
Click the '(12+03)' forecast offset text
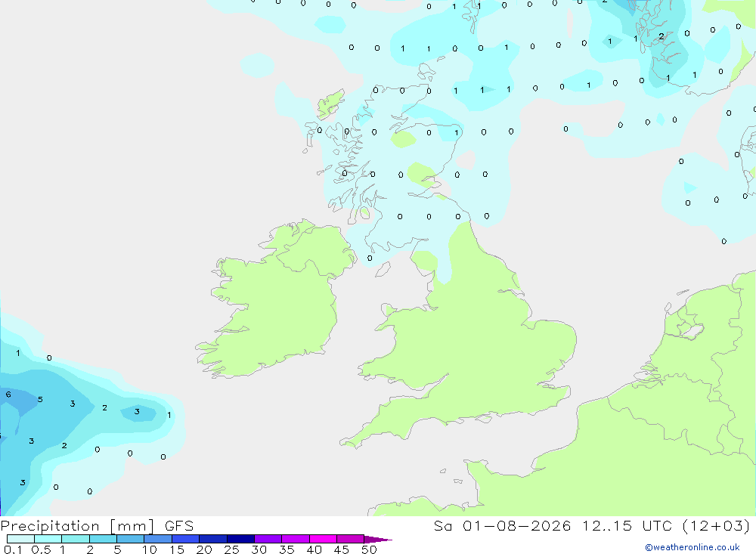point(716,526)
